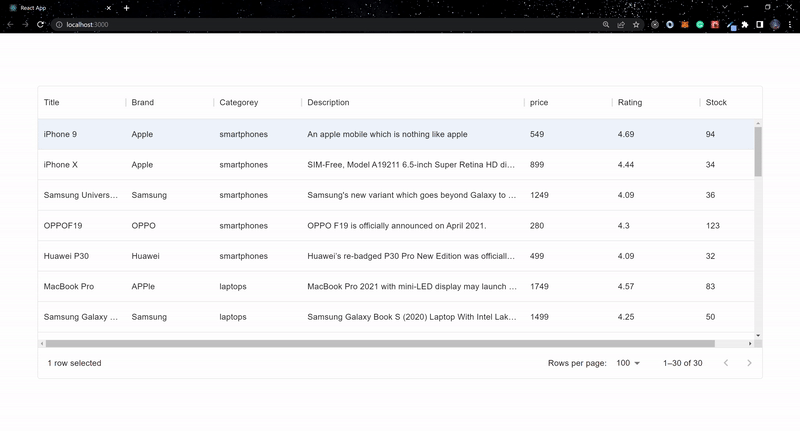Sort by the Stock column header
Image resolution: width=800 pixels, height=431 pixels.
(x=716, y=103)
